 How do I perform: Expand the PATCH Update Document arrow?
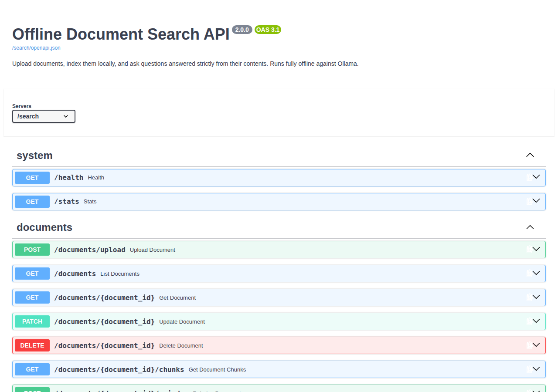pyautogui.click(x=536, y=321)
